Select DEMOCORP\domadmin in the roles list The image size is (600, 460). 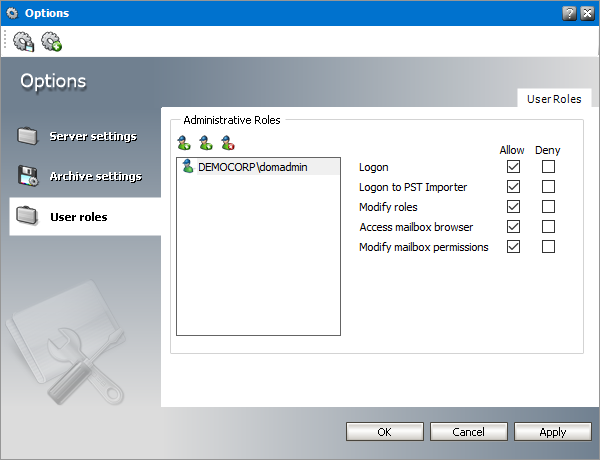(244, 168)
